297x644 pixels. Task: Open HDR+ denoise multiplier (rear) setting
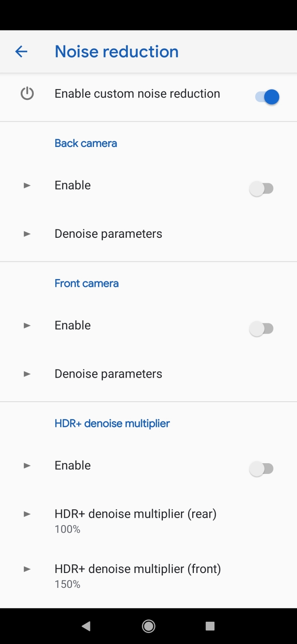click(148, 521)
